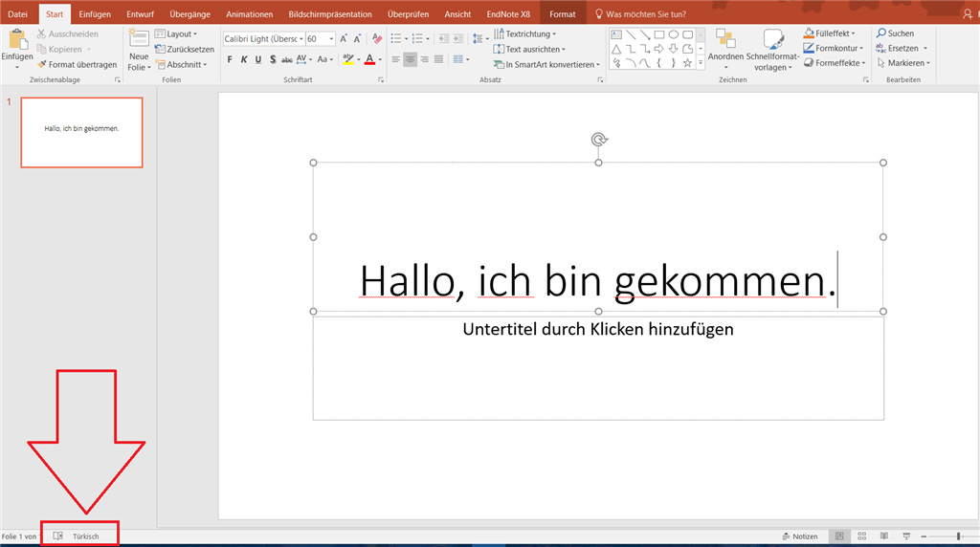
Task: Select slide 1 thumbnail in the panel
Action: tap(81, 132)
